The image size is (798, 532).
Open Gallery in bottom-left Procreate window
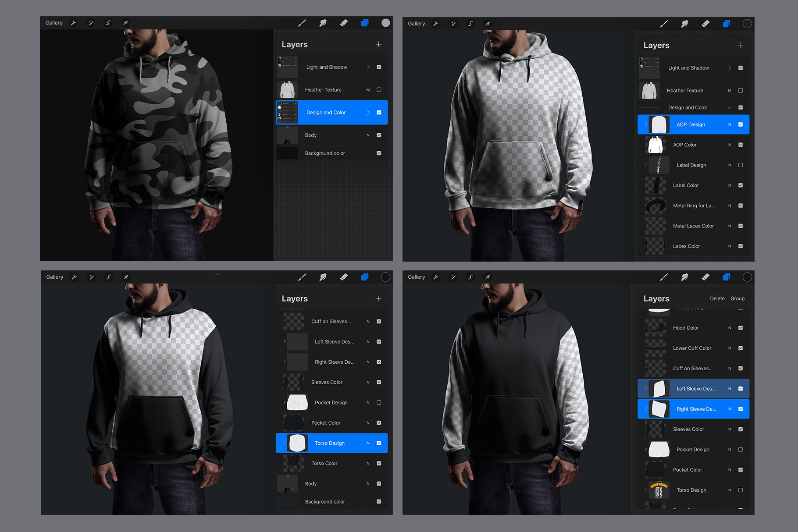point(55,277)
